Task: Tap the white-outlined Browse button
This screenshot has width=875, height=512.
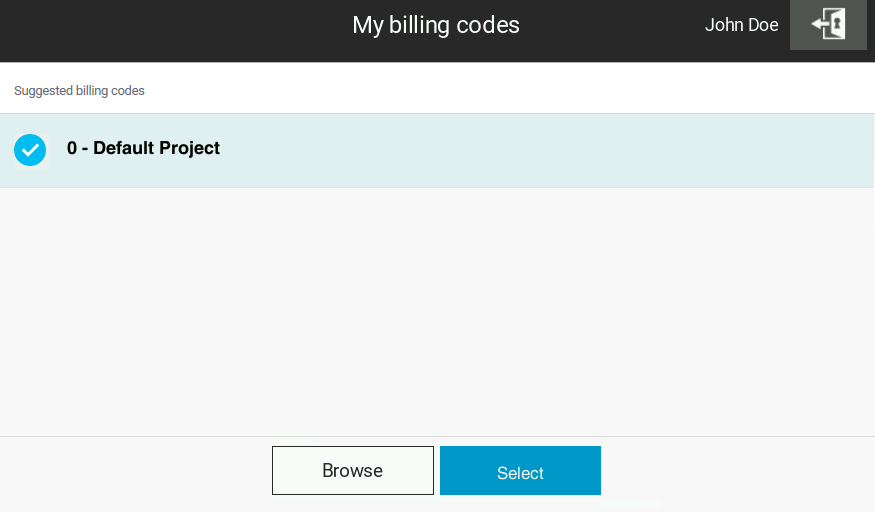Action: (352, 471)
